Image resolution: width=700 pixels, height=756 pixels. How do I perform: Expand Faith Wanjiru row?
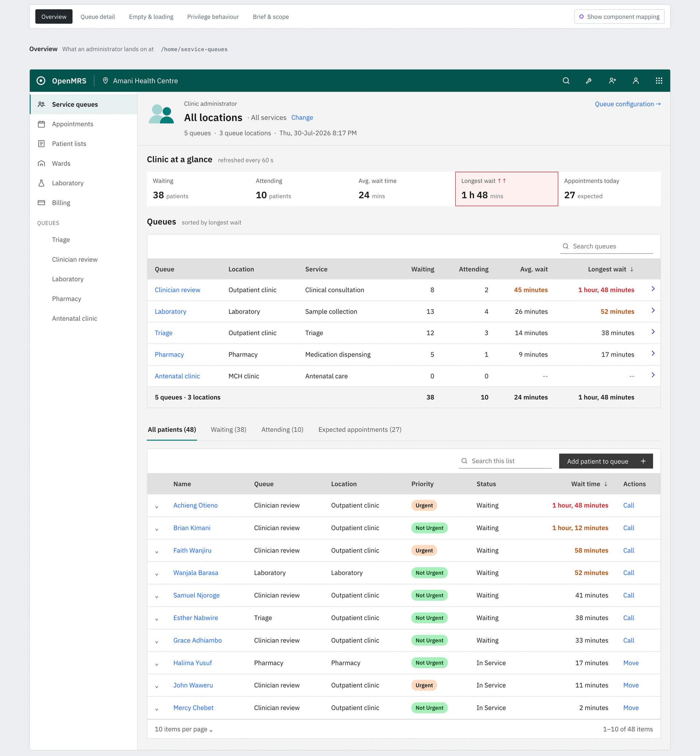pos(157,552)
